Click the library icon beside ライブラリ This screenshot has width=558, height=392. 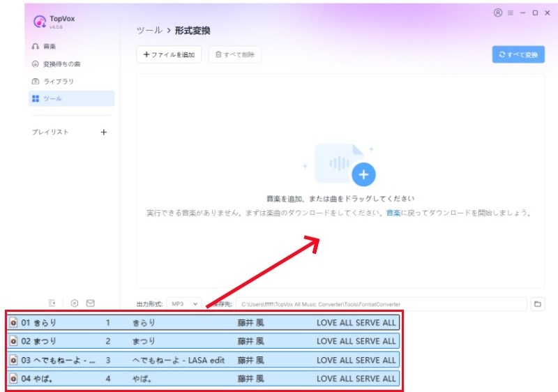point(36,82)
